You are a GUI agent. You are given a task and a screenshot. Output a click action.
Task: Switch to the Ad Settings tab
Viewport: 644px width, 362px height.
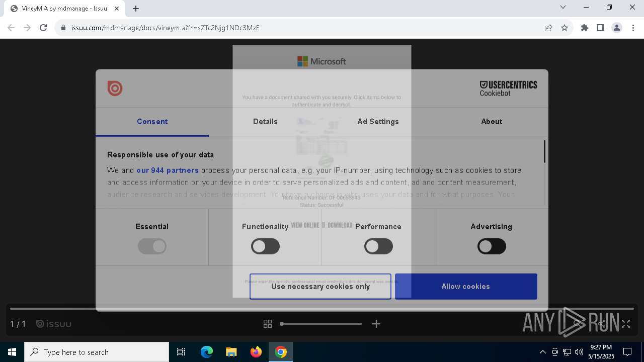coord(378,122)
